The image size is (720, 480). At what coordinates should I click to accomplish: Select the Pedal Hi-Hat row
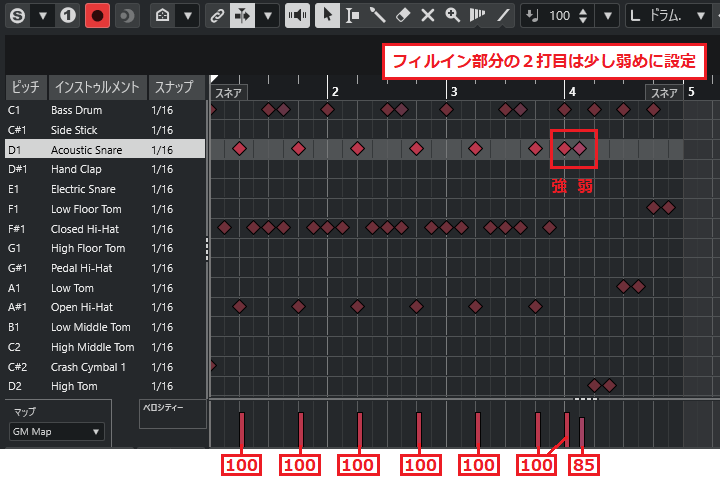(105, 268)
